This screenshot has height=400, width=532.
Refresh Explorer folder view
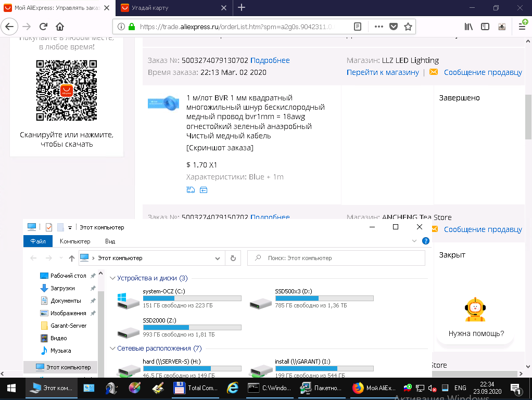(233, 259)
